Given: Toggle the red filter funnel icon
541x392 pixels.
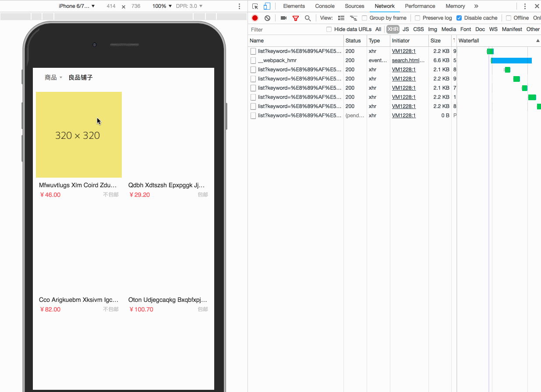Looking at the screenshot, I should click(x=296, y=18).
